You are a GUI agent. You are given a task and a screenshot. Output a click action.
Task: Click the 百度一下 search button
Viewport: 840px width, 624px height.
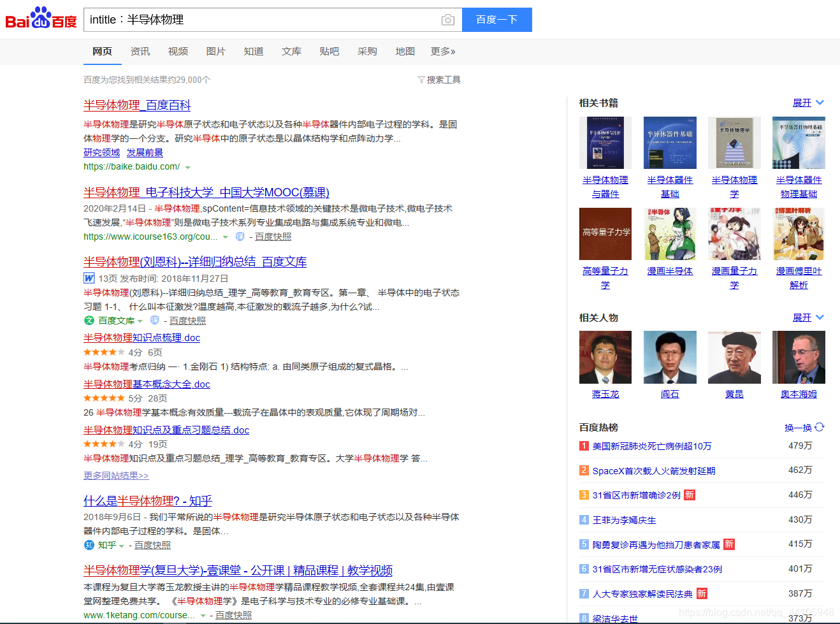point(496,20)
